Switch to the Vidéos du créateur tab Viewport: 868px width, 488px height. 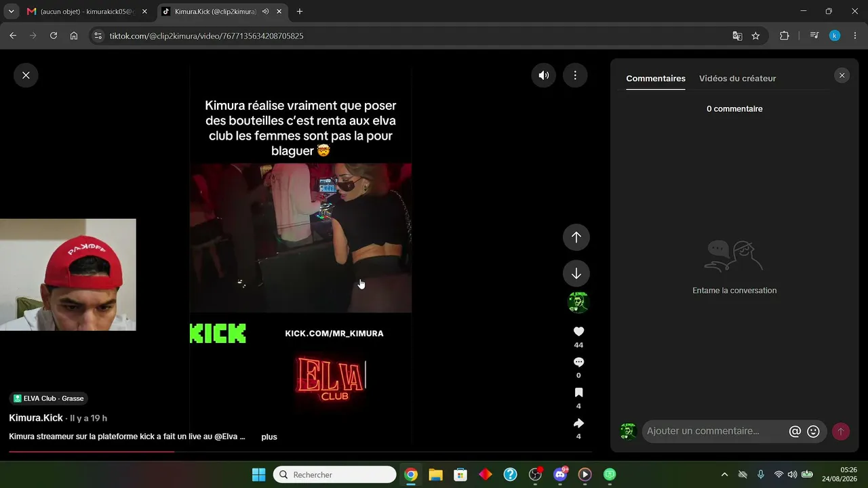738,79
